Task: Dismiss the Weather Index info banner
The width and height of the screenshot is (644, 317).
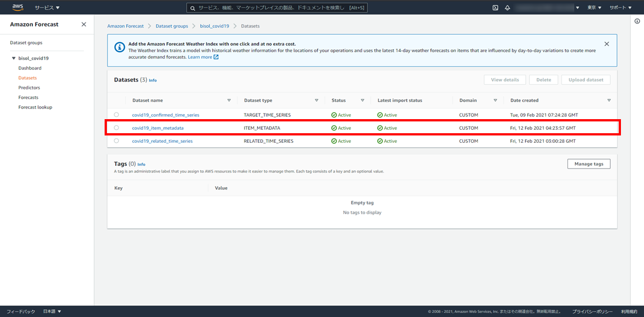Action: coord(606,44)
